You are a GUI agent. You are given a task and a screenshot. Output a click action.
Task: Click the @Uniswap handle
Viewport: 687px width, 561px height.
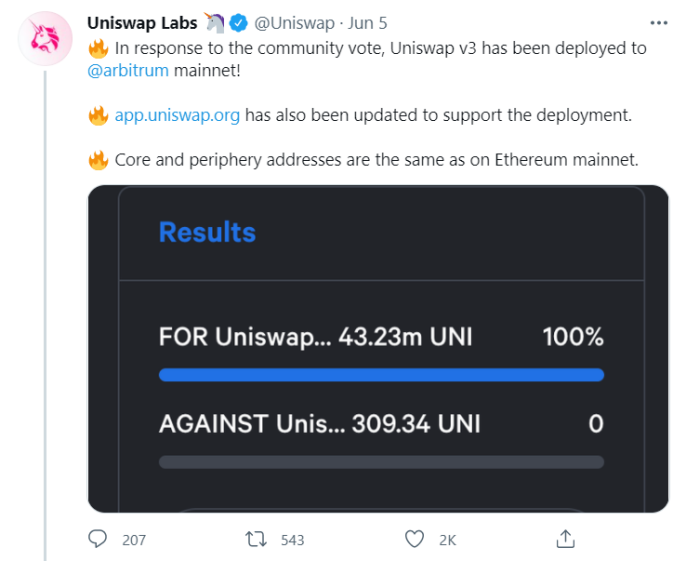coord(294,23)
